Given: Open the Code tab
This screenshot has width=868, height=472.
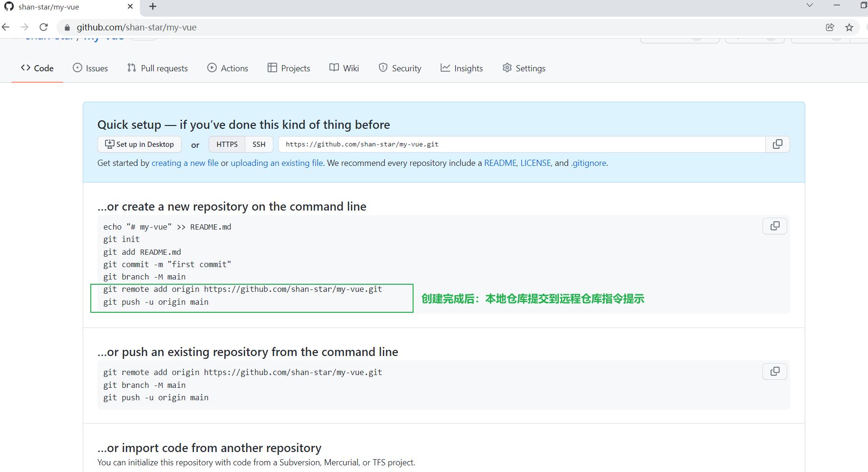Looking at the screenshot, I should click(x=37, y=68).
